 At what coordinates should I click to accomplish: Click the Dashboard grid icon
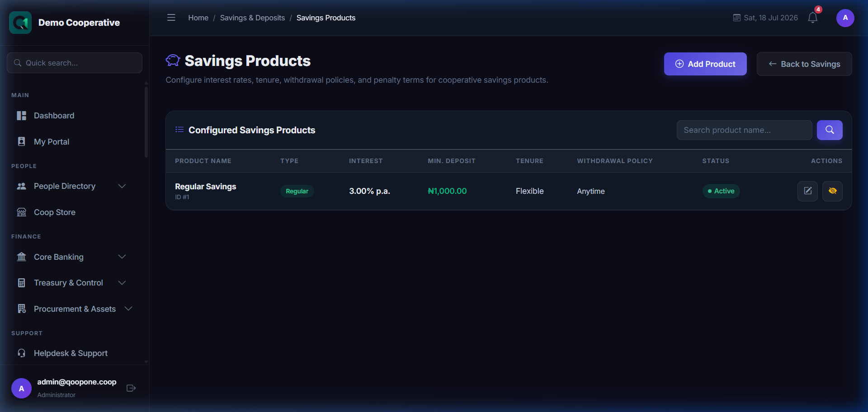click(21, 116)
